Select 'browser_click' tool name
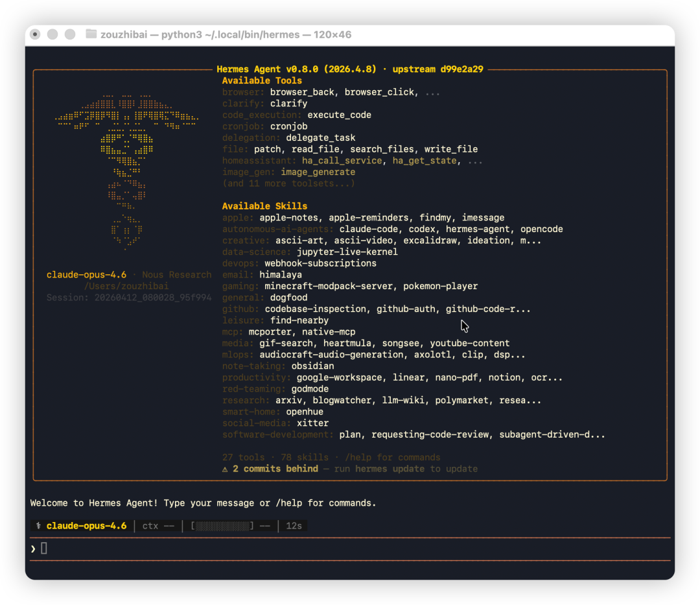Image resolution: width=700 pixels, height=605 pixels. [x=379, y=92]
